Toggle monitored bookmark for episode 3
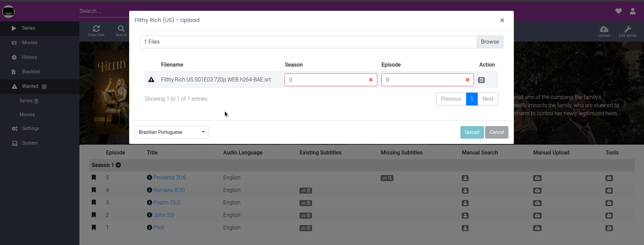The height and width of the screenshot is (245, 644). pyautogui.click(x=94, y=203)
